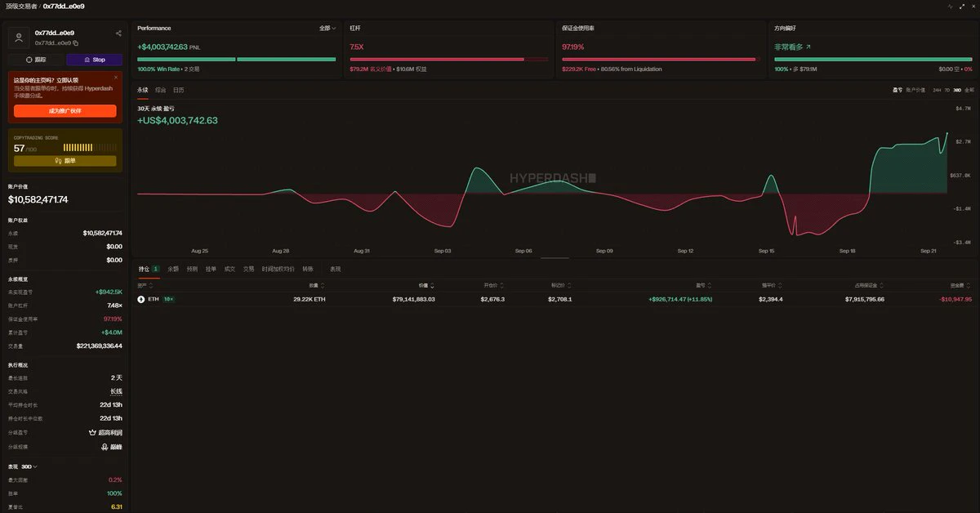Viewport: 980px width, 513px height.
Task: Sort positions by the 价值 column
Action: click(x=426, y=286)
